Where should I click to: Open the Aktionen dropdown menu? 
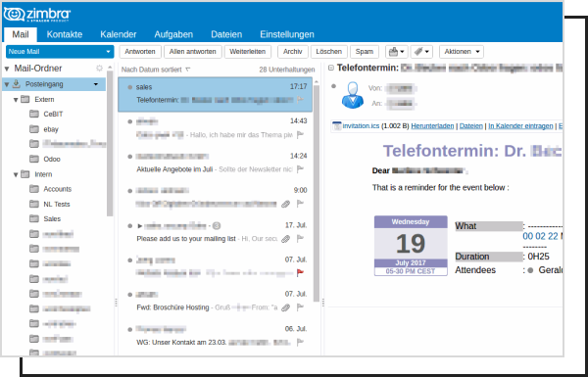462,52
